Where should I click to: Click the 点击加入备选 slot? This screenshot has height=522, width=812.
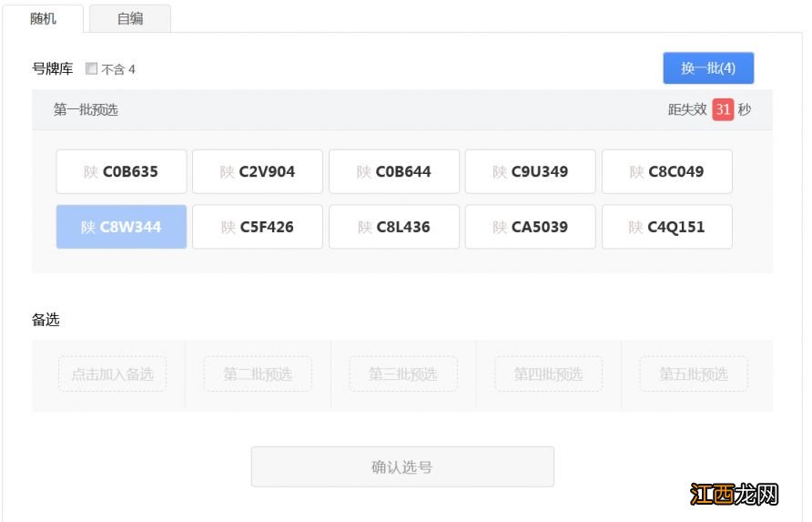[x=113, y=374]
